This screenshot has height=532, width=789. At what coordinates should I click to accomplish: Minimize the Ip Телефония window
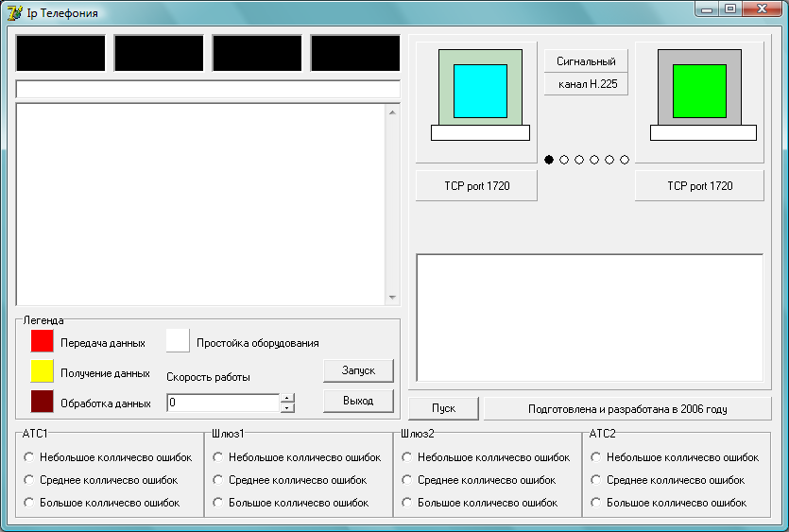[x=707, y=9]
